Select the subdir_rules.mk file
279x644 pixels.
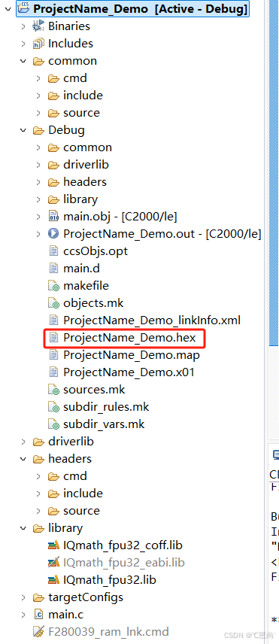click(x=106, y=407)
